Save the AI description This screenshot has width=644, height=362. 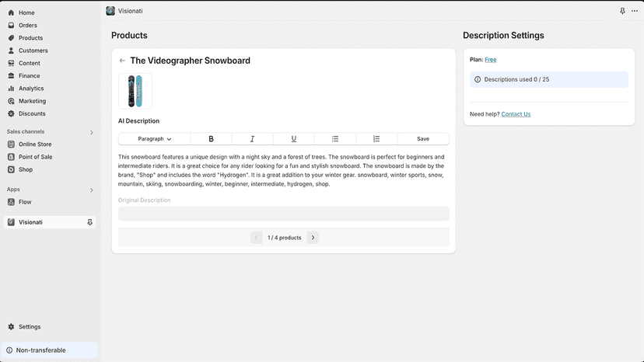tap(423, 139)
